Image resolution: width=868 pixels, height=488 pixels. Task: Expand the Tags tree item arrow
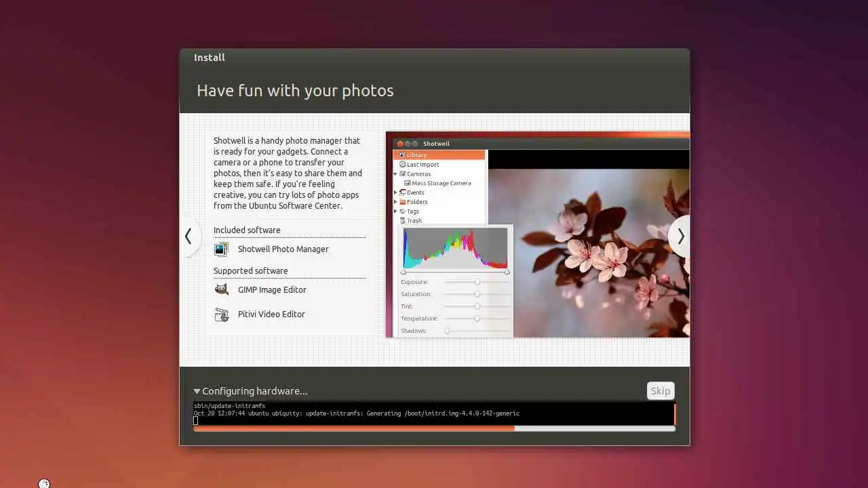(x=396, y=211)
